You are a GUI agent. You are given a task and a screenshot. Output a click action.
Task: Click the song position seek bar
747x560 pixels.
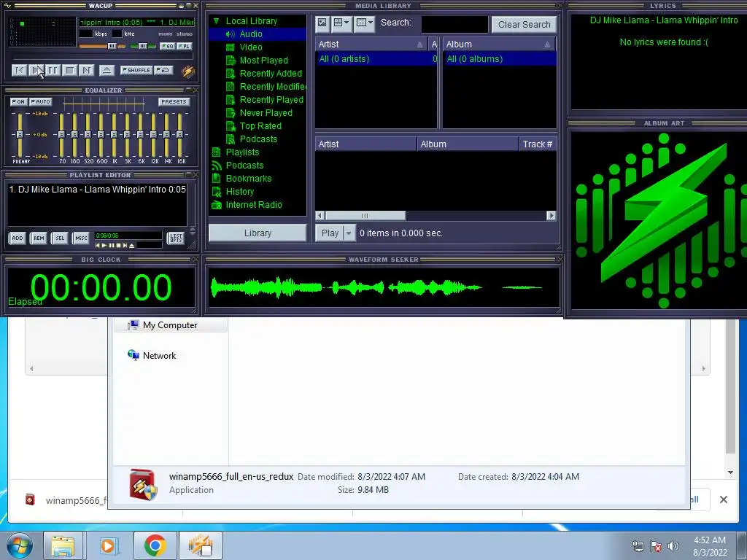point(102,57)
